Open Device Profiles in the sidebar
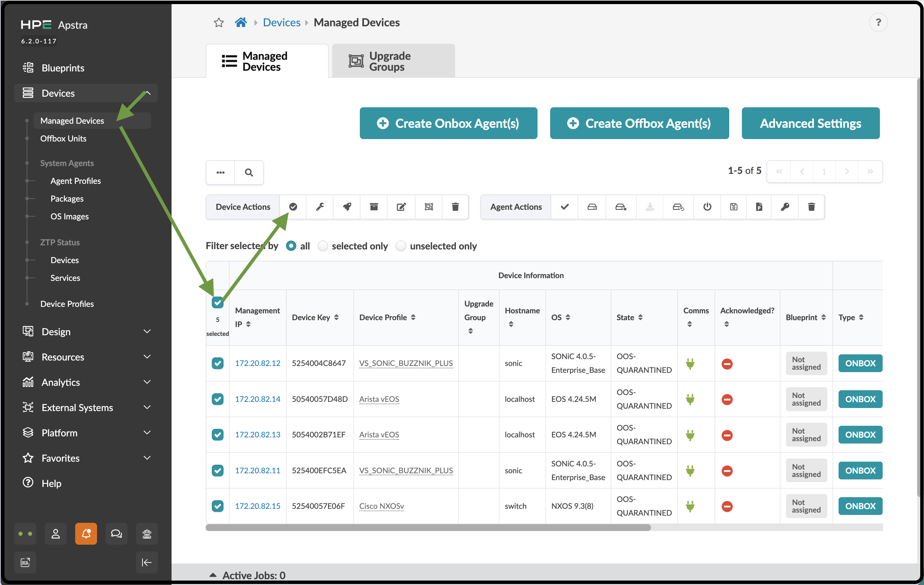 67,304
